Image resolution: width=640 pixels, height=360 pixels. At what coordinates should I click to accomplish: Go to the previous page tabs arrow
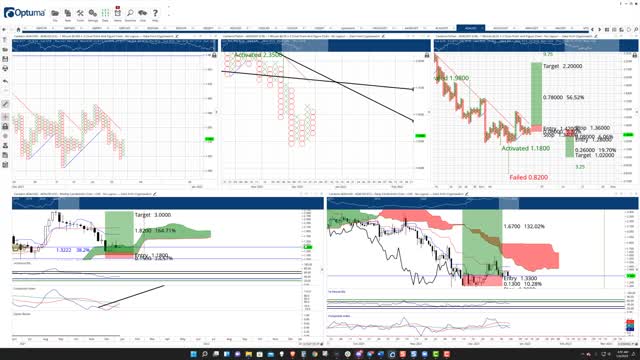(593, 29)
